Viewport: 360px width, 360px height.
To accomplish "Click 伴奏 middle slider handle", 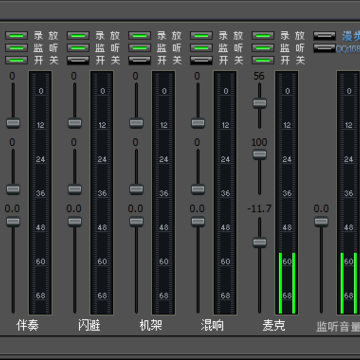I will pos(13,189).
